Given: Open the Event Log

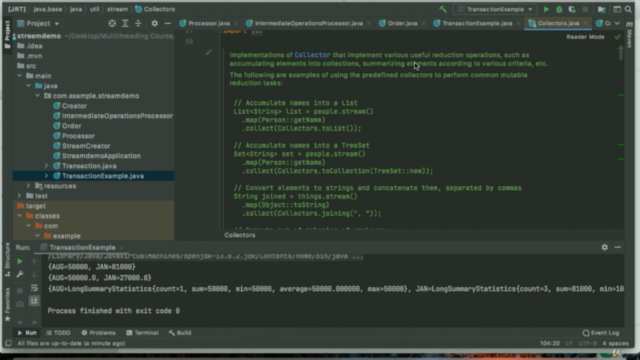Looking at the screenshot, I should 601,333.
